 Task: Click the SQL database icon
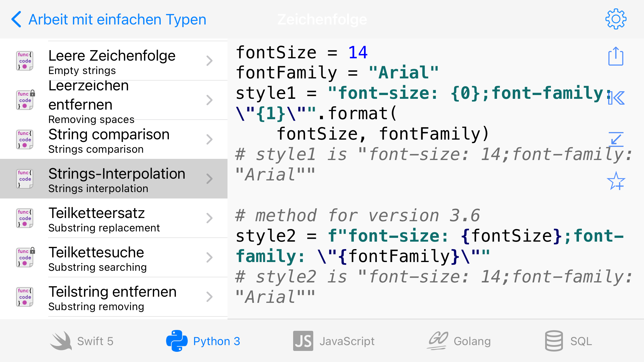pyautogui.click(x=554, y=341)
